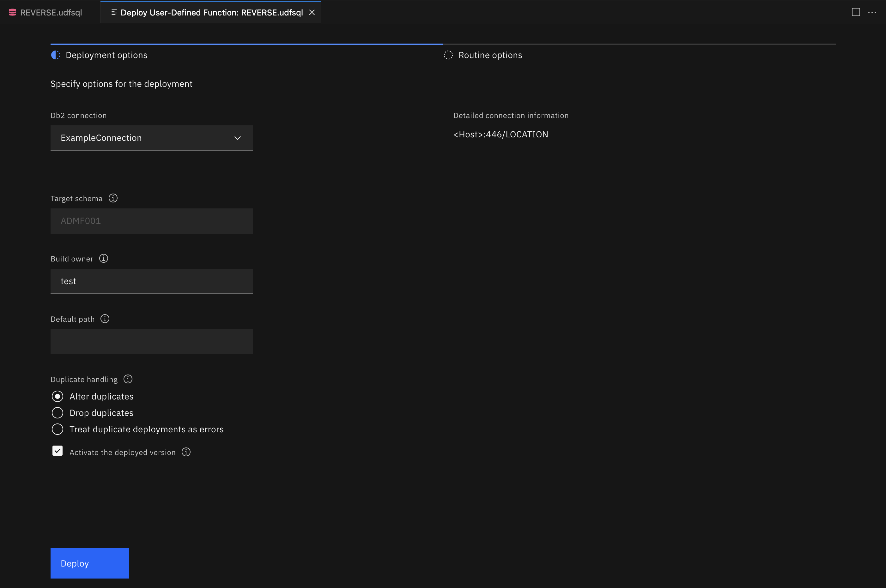Click the 'Duplicate handling' label
886x588 pixels.
(x=84, y=380)
